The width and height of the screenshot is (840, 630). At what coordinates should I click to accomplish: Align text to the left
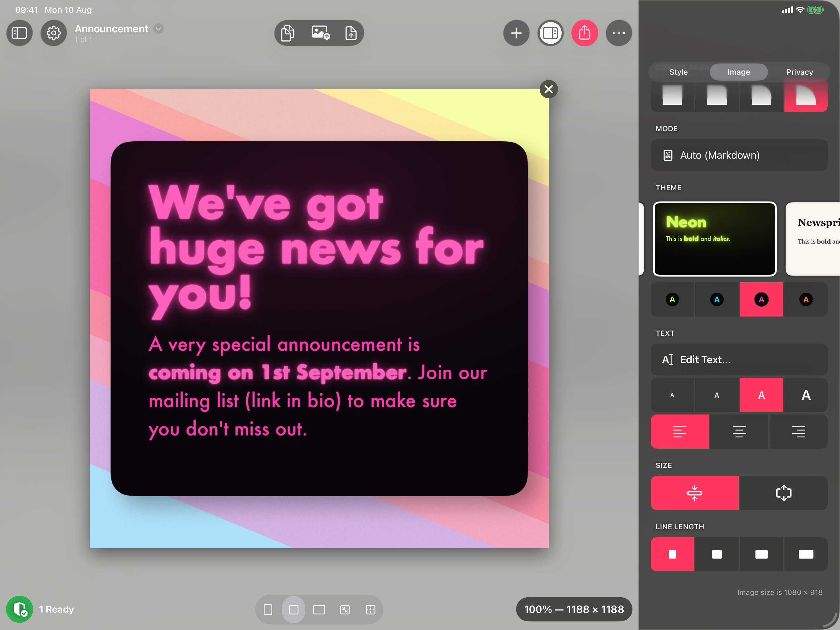680,432
